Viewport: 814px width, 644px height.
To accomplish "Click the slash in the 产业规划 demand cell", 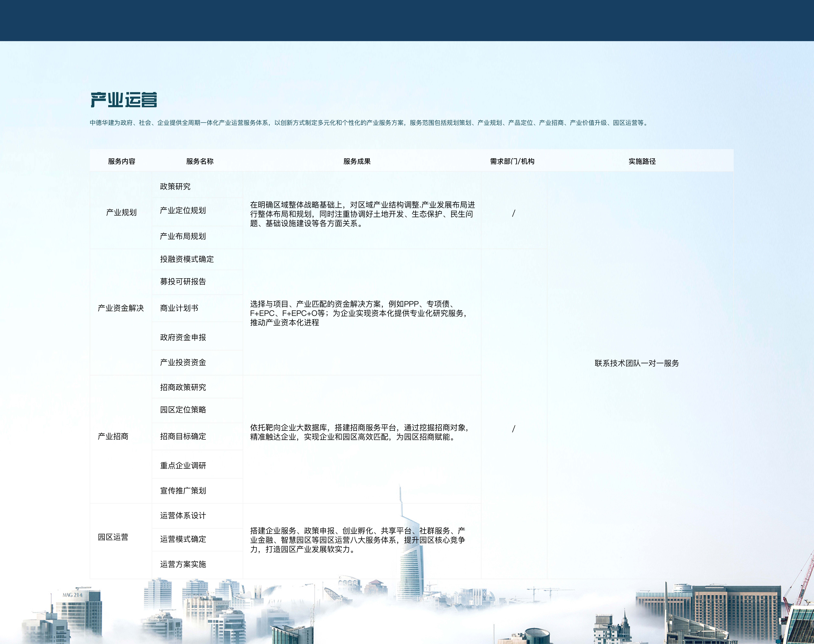I will coord(514,213).
